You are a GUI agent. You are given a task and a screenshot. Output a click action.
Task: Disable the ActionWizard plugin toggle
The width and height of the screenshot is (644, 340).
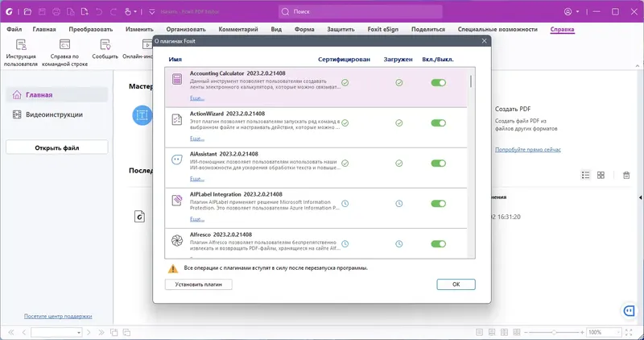coord(438,123)
